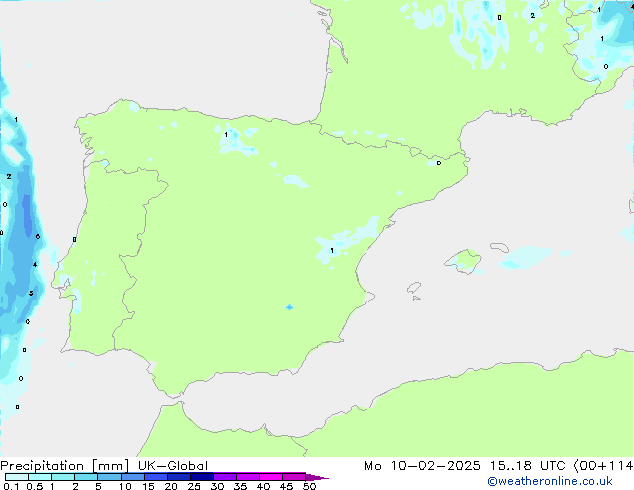This screenshot has height=490, width=634.
Task: Click the '40' legend scale label
Action: pyautogui.click(x=263, y=486)
